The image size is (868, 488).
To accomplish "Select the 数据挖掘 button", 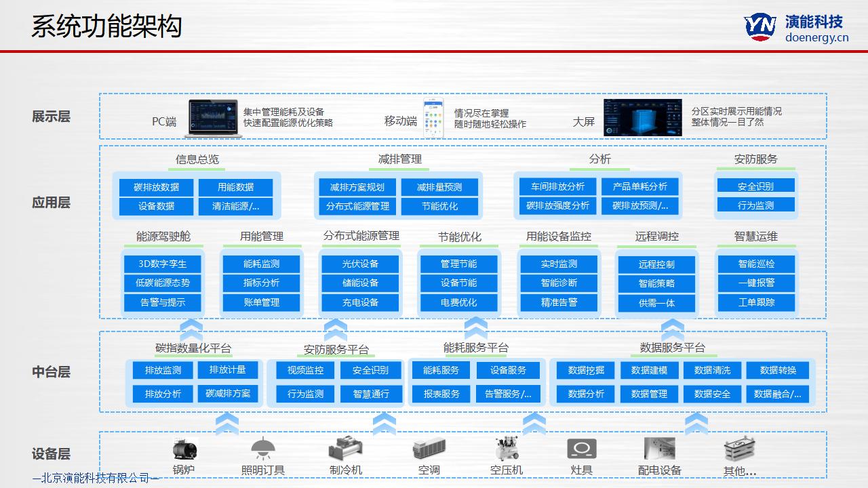I will point(585,370).
